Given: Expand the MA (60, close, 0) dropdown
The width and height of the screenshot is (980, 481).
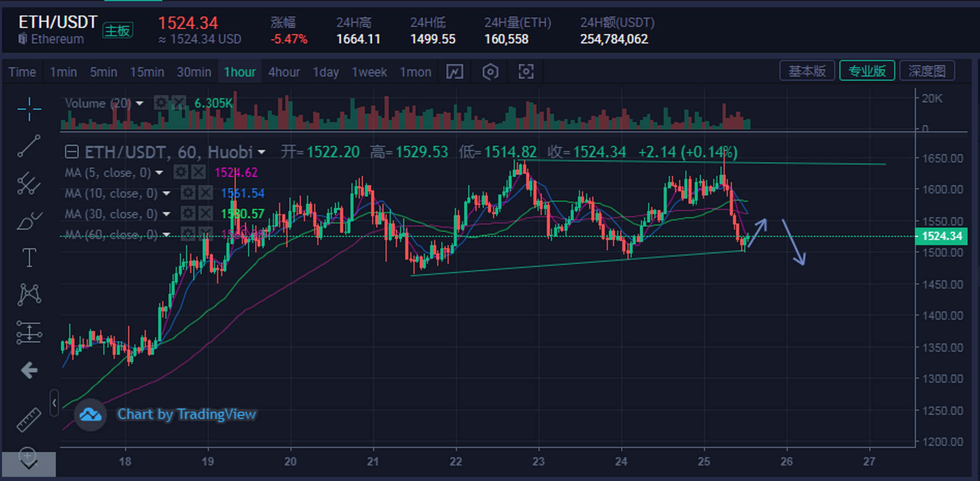Looking at the screenshot, I should pyautogui.click(x=166, y=234).
